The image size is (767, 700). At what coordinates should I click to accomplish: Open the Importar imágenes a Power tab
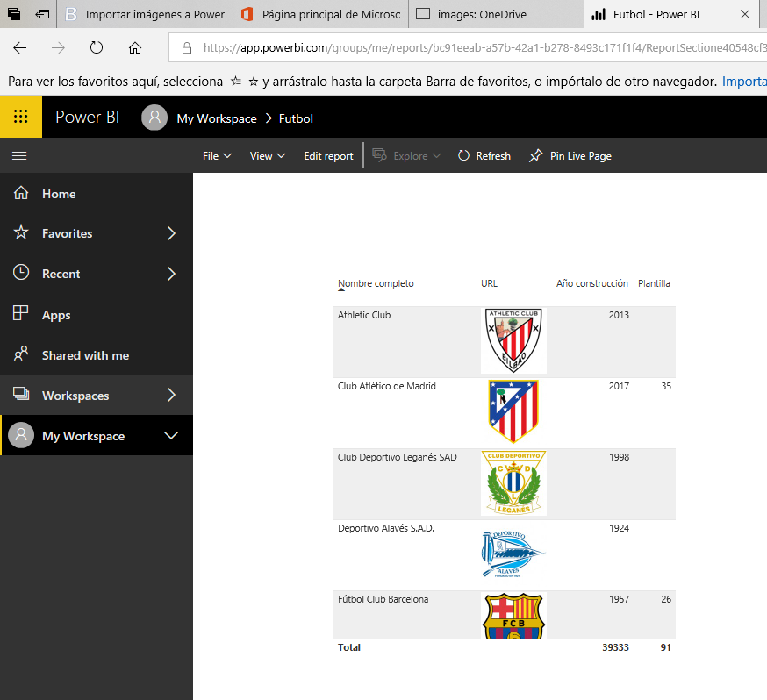145,14
